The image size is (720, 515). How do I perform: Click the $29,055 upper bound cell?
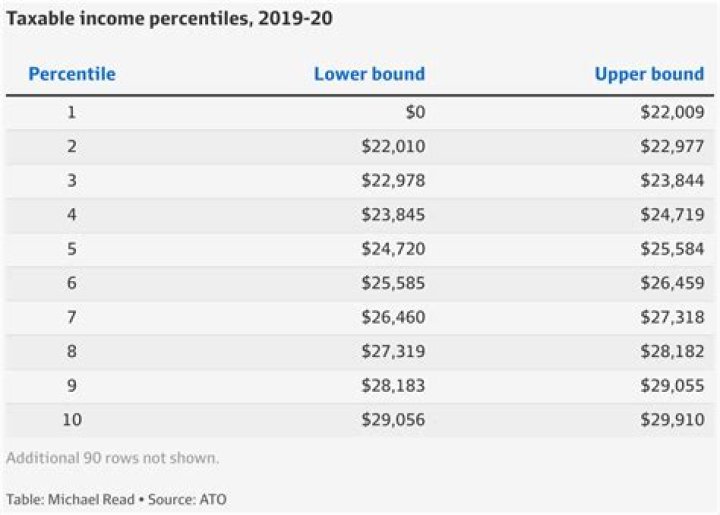pyautogui.click(x=672, y=385)
